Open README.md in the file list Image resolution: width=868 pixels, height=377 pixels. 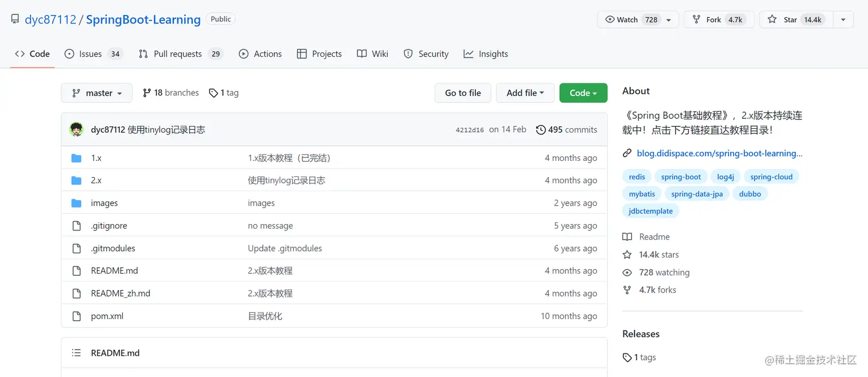[114, 271]
